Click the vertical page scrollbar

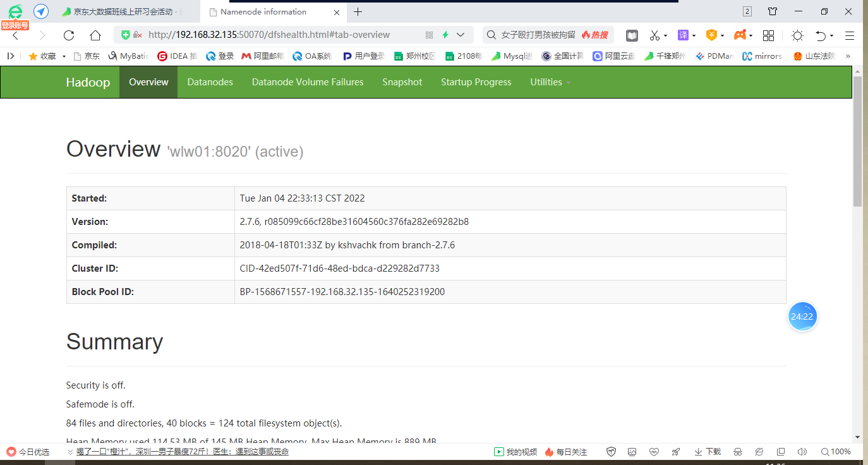point(857,142)
